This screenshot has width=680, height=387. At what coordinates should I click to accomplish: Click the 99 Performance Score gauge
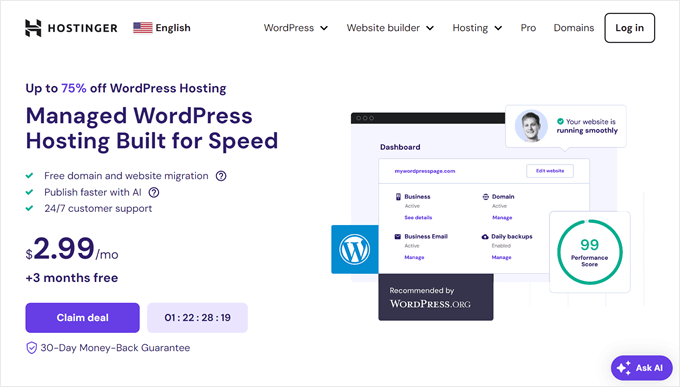coord(590,252)
